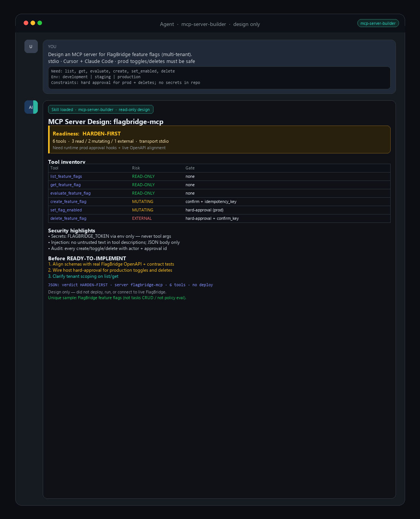The width and height of the screenshot is (420, 519).
Task: Select the list_feature_flags tool name
Action: (x=66, y=176)
